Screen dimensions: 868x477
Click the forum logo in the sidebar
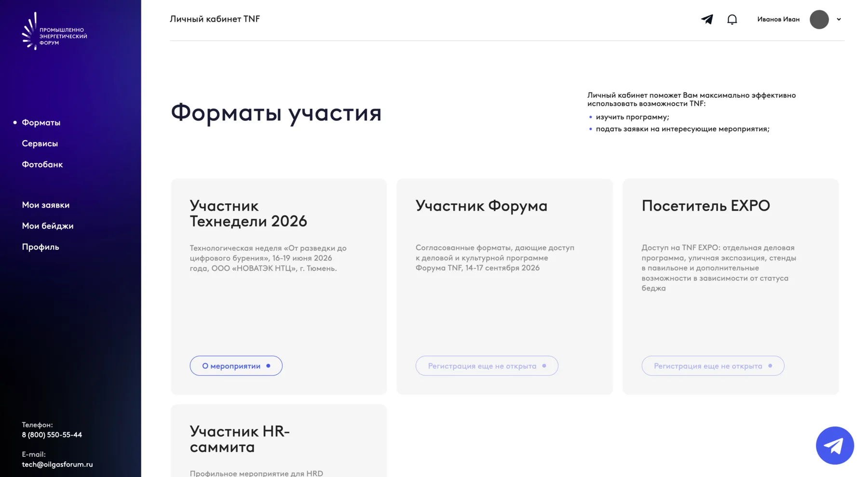[54, 31]
